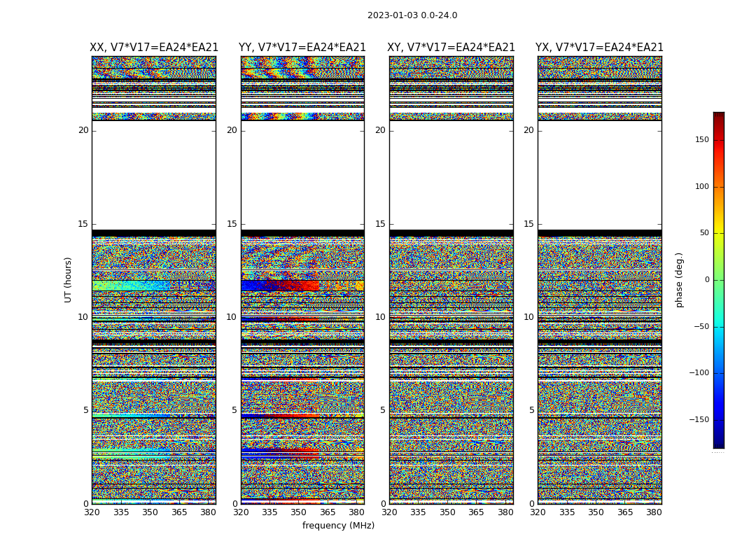Click the YY panel's 380 frequency tick label

click(357, 512)
